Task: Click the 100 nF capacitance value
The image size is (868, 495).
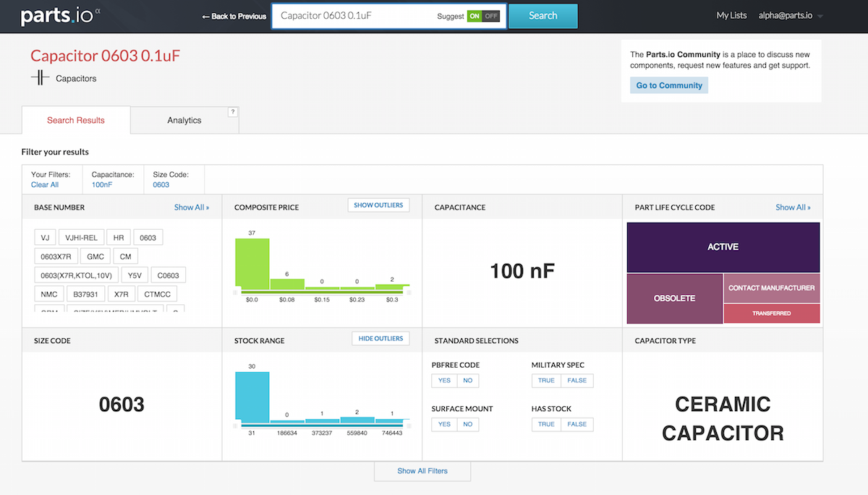Action: tap(522, 271)
